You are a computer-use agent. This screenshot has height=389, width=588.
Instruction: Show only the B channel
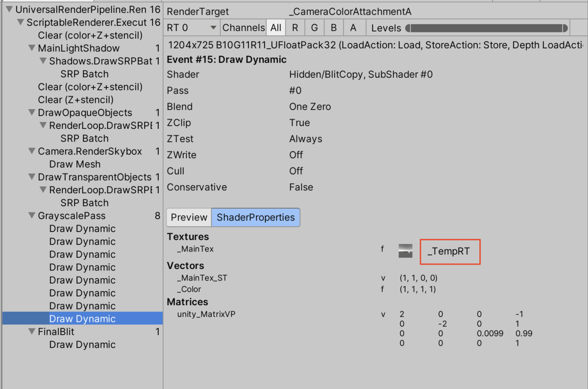[333, 28]
